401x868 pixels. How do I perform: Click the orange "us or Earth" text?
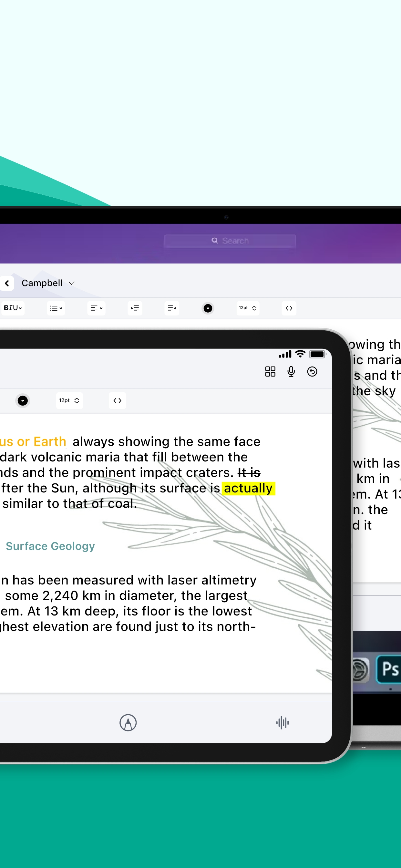click(x=33, y=442)
